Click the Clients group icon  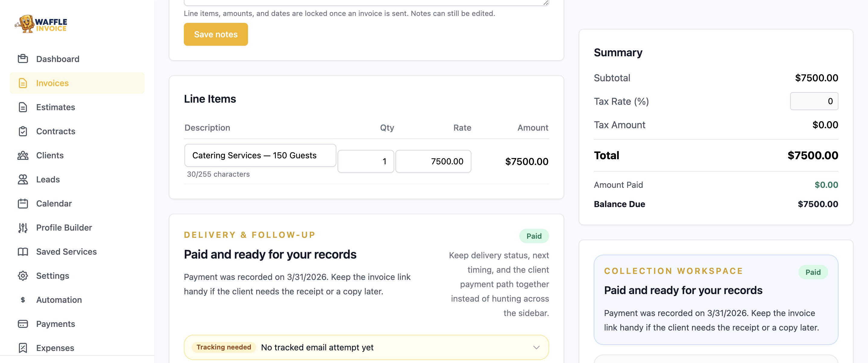coord(23,155)
